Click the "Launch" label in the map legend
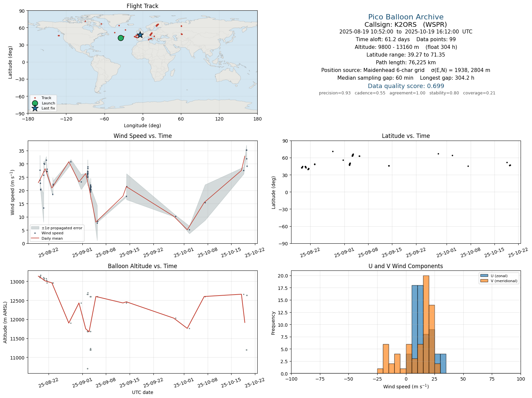532x398 pixels. click(x=48, y=103)
